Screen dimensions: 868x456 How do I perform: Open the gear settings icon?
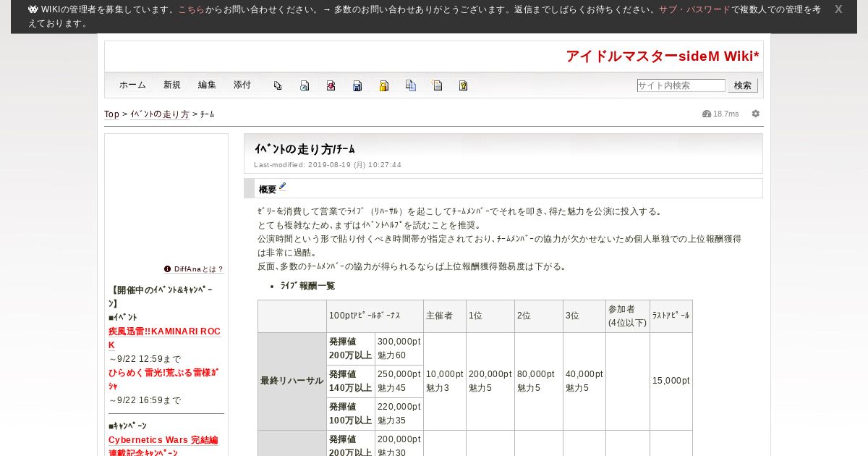(x=756, y=114)
